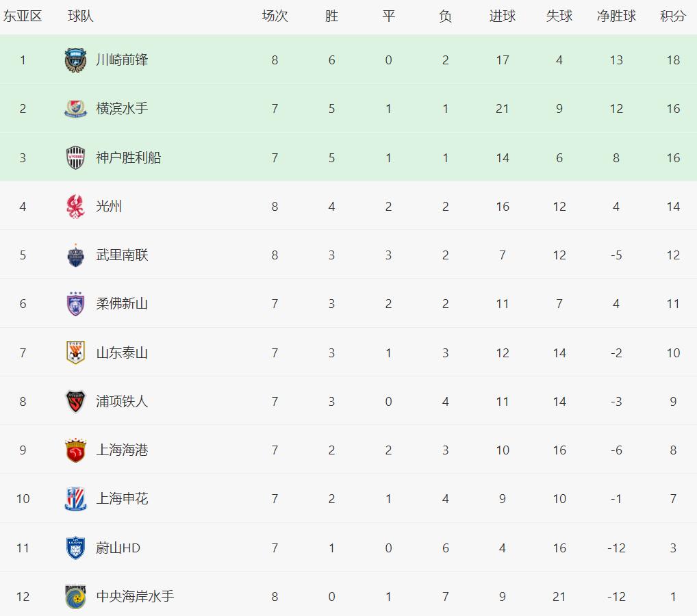This screenshot has height=616, width=697.
Task: Click the 积分 column header
Action: (x=673, y=16)
